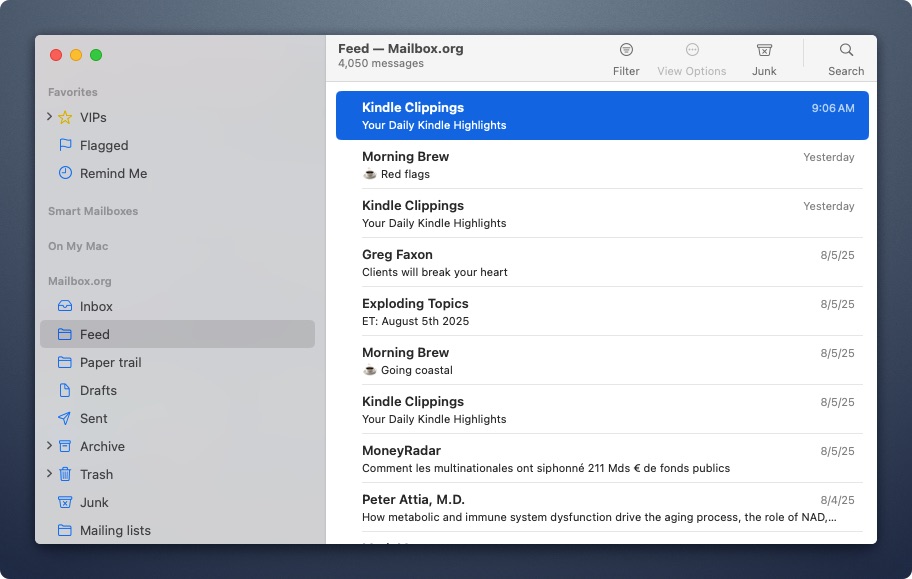Select the Paper trail mailbox label
Viewport: 912px width, 579px height.
[111, 363]
